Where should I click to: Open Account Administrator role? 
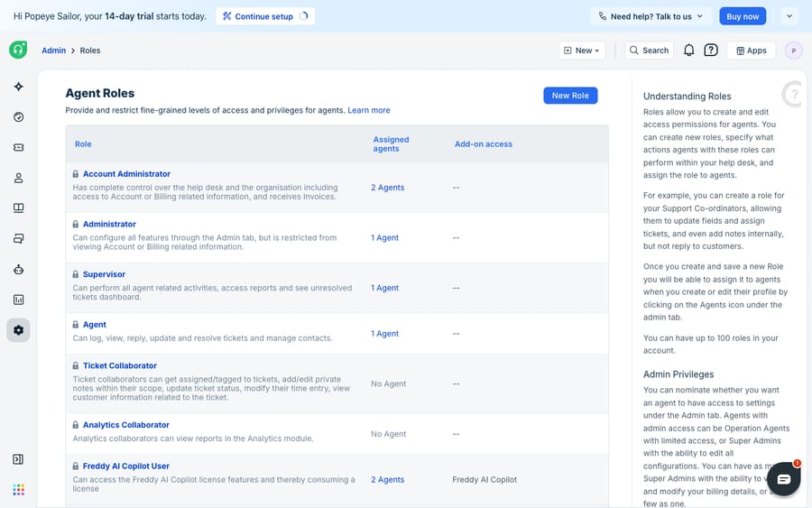point(126,174)
